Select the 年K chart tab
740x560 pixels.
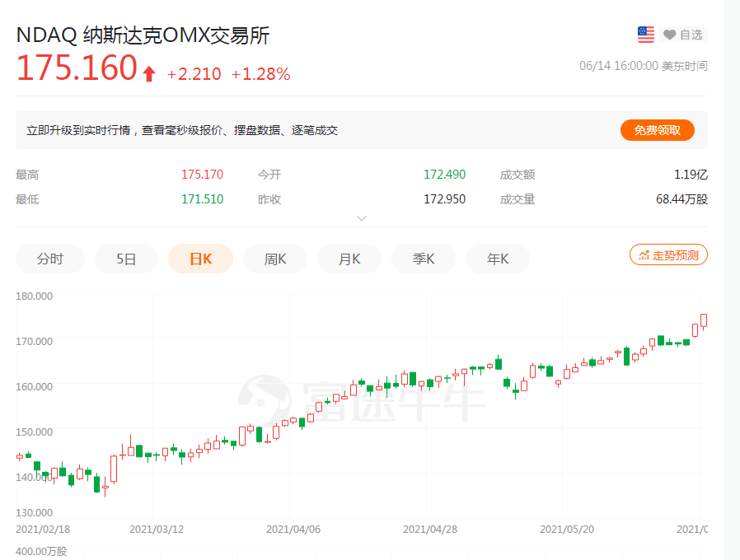coord(498,259)
